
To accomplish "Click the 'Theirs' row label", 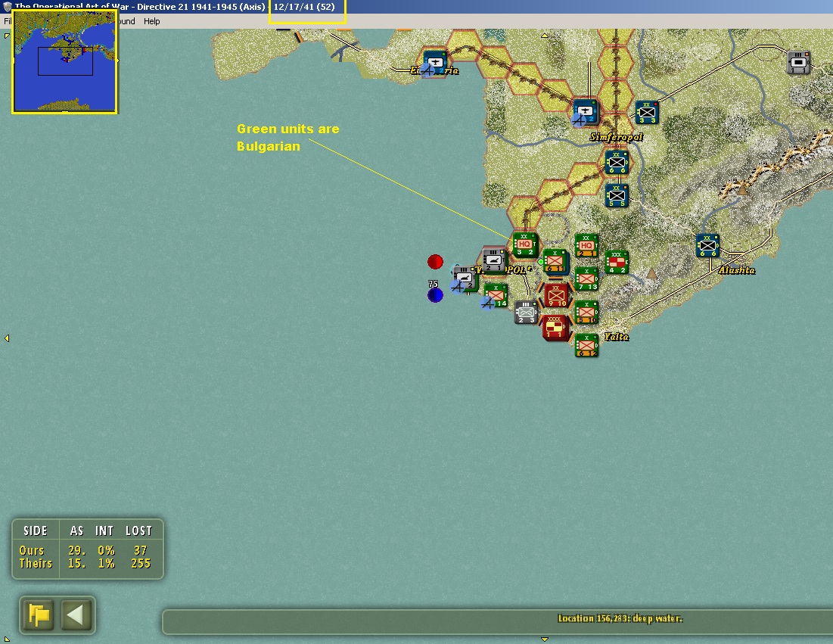I will coord(36,563).
